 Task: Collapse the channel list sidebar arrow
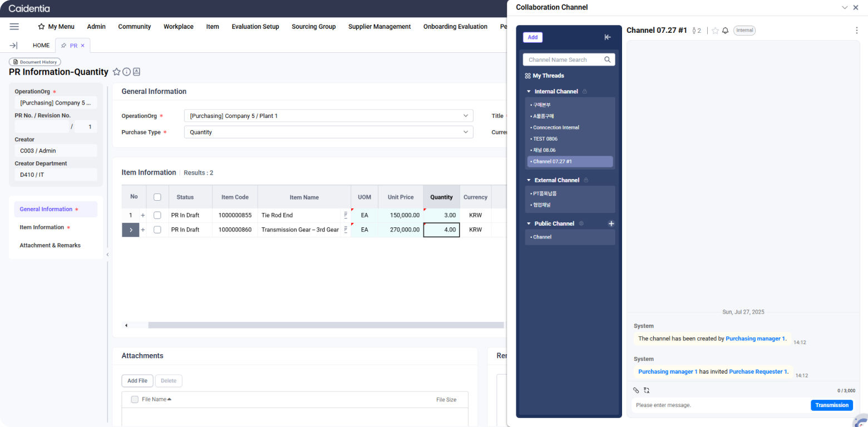(608, 37)
